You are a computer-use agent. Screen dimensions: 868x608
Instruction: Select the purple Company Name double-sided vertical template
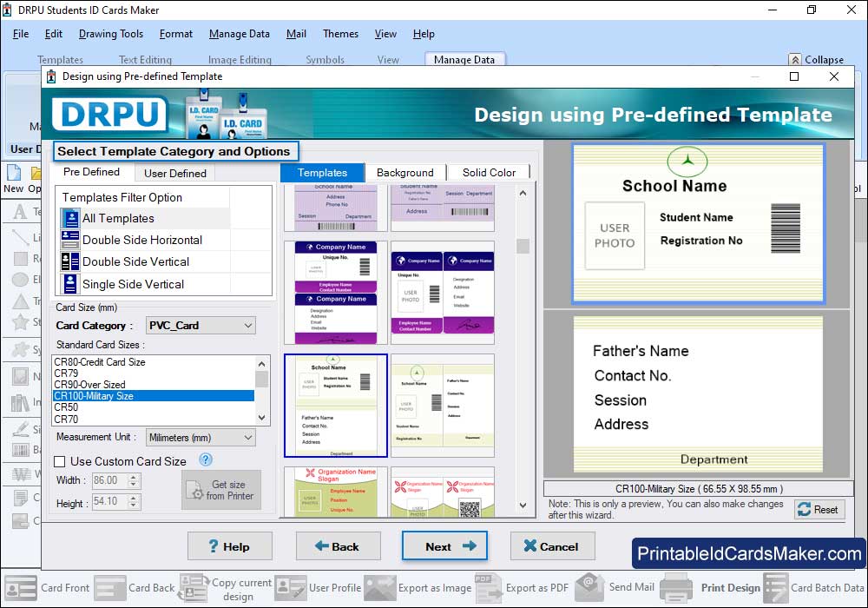[x=335, y=293]
